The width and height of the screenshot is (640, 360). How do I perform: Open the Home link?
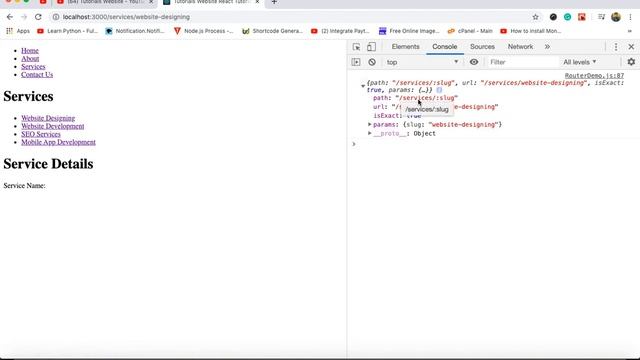coord(30,51)
